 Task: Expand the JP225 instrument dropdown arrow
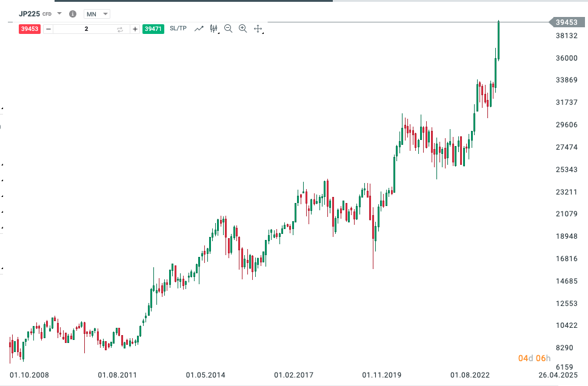pyautogui.click(x=59, y=13)
